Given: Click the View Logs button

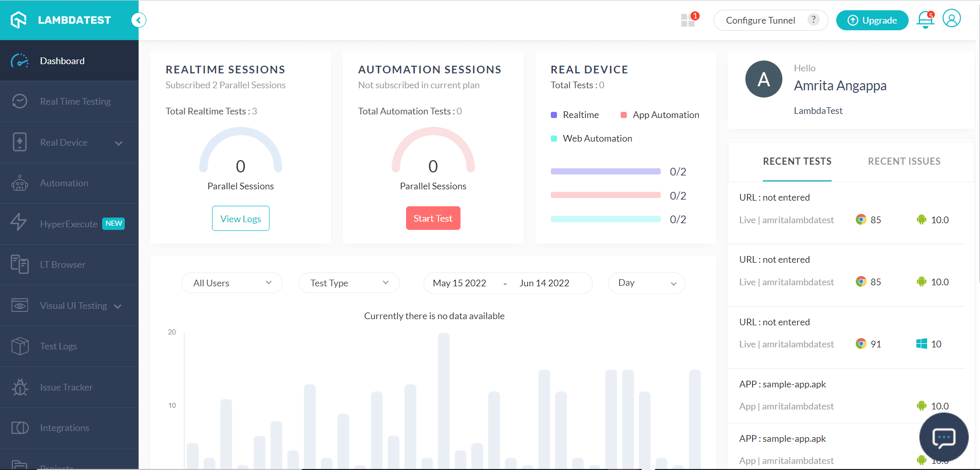Looking at the screenshot, I should (x=240, y=218).
